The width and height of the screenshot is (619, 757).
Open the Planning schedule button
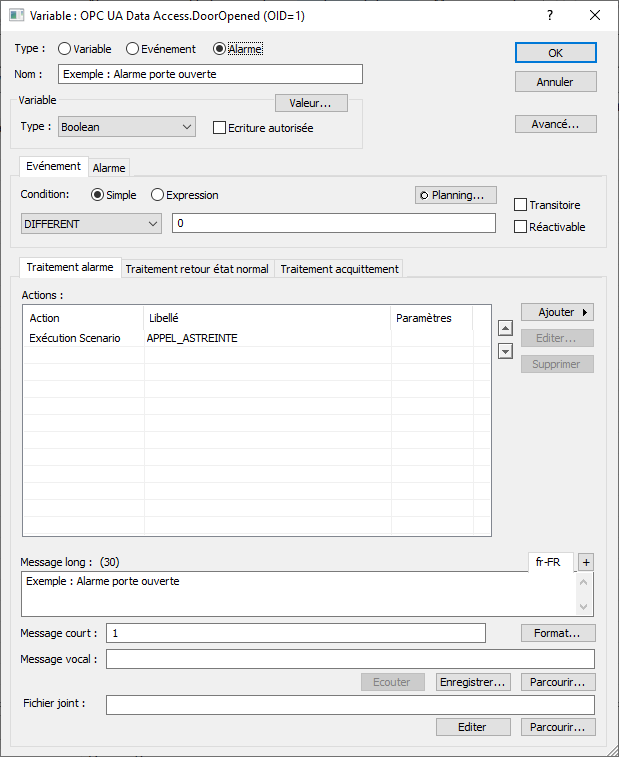click(x=456, y=195)
